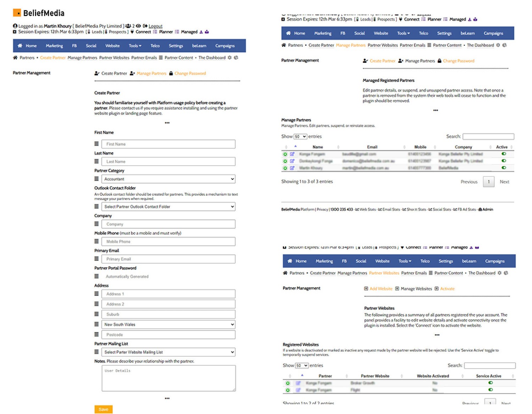Open the Partner Category Accountant dropdown
532x414 pixels.
click(x=168, y=179)
